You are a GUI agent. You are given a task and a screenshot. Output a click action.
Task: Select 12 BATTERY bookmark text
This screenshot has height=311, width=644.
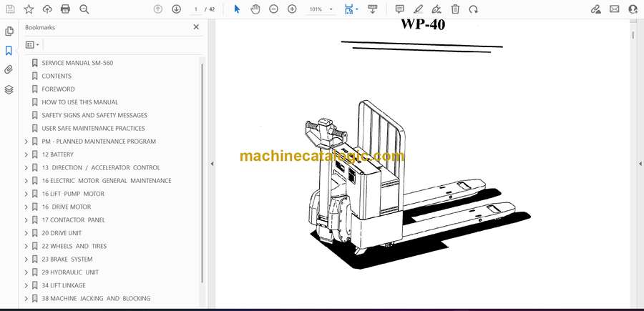57,154
